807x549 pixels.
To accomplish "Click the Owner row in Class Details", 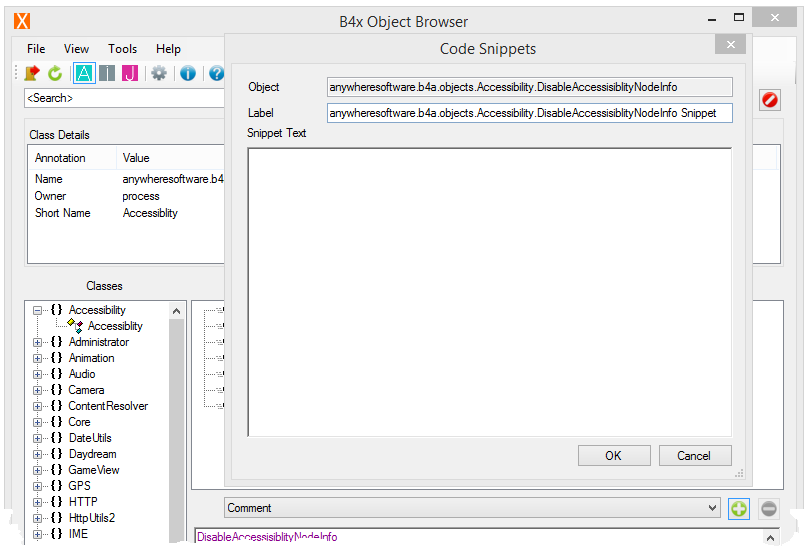I will point(126,196).
